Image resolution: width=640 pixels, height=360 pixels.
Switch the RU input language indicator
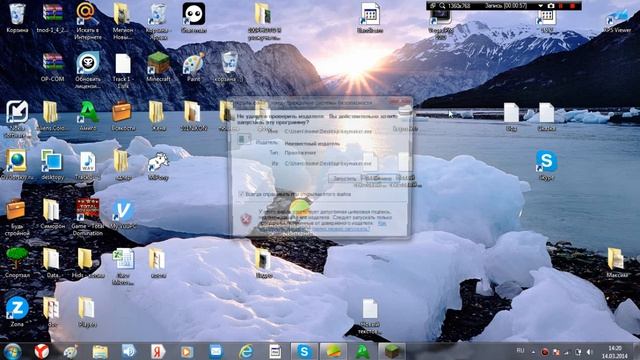pyautogui.click(x=520, y=351)
